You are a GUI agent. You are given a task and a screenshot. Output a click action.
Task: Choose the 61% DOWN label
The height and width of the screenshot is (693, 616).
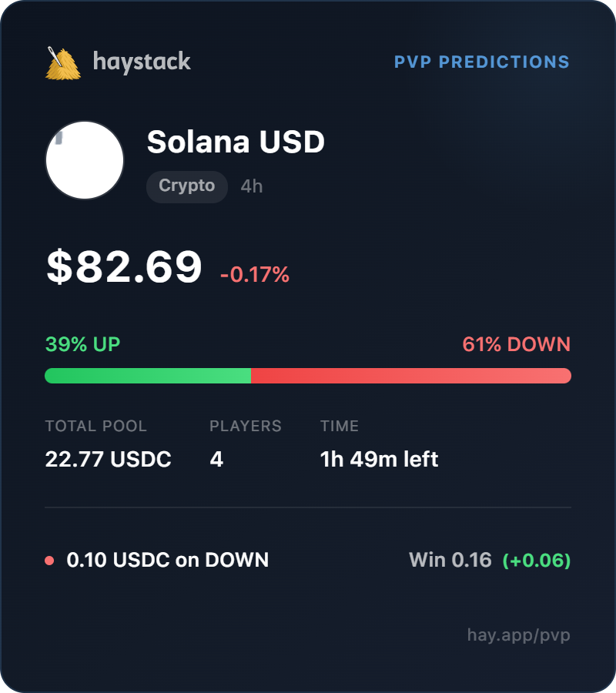point(516,344)
